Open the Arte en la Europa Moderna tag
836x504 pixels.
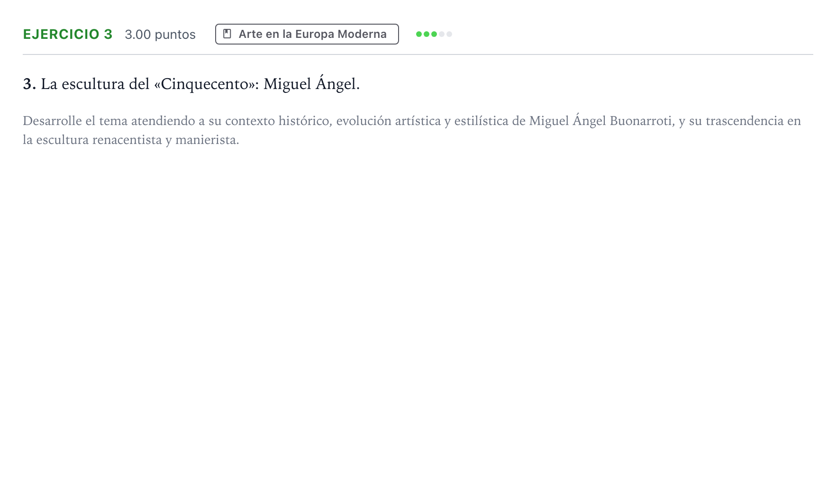click(307, 34)
